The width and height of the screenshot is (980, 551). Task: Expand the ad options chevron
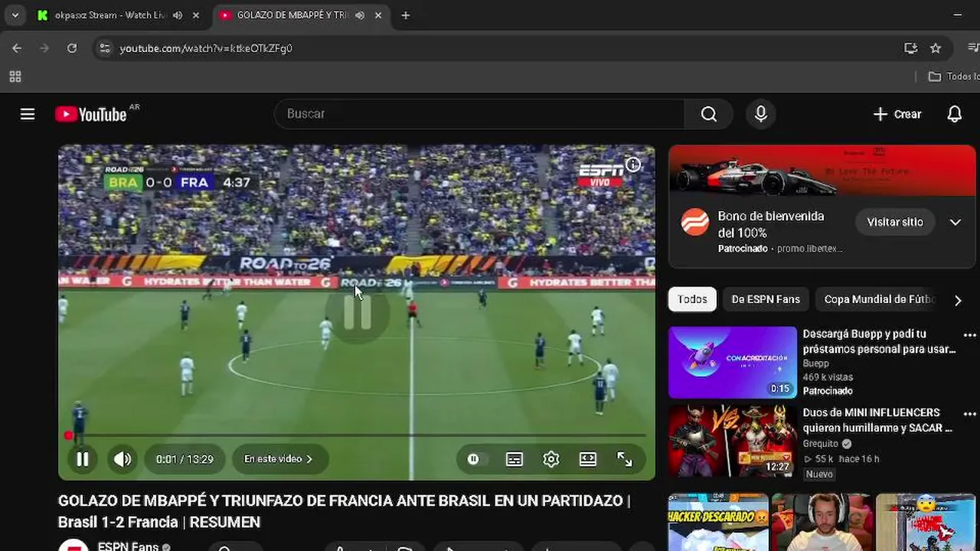point(955,222)
